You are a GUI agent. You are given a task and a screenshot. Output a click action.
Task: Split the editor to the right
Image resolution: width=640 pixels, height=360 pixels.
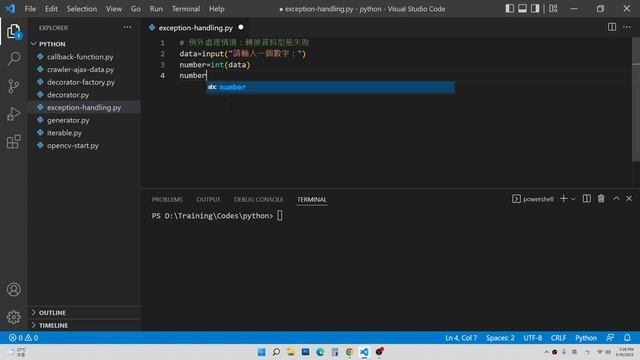click(x=611, y=27)
